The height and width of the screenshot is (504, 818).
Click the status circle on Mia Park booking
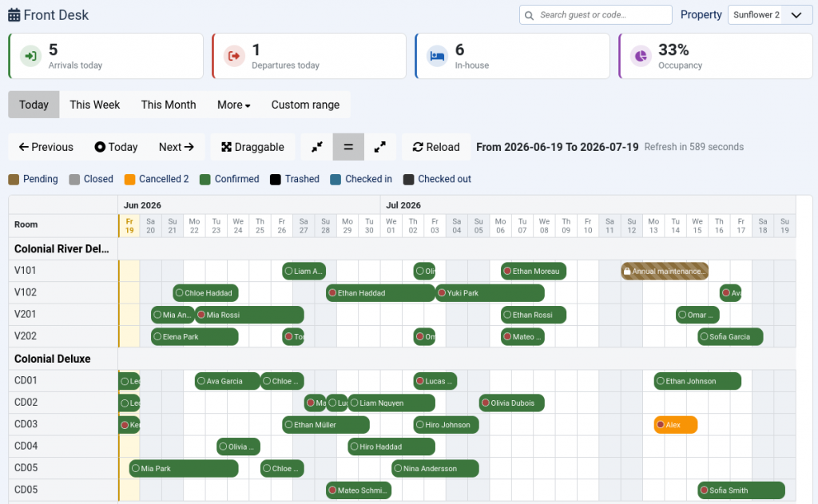pos(136,469)
